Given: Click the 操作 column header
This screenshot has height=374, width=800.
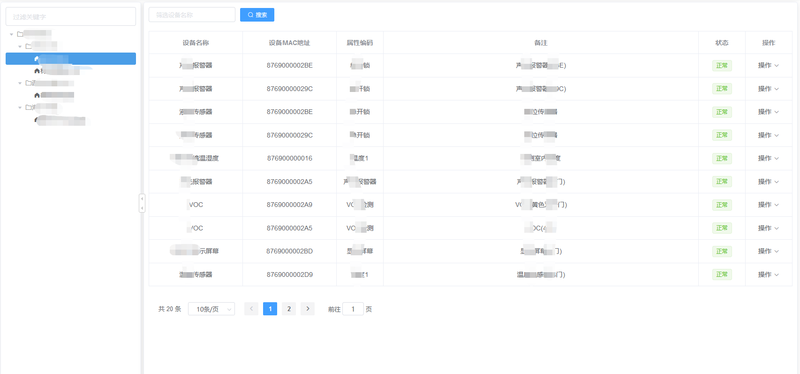Looking at the screenshot, I should (768, 43).
